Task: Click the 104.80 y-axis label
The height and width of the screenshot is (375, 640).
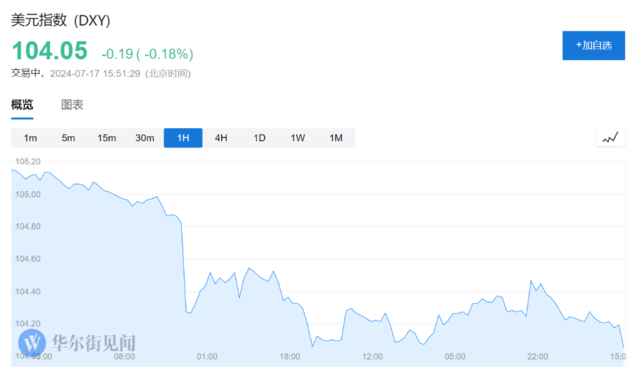Action: click(x=28, y=226)
